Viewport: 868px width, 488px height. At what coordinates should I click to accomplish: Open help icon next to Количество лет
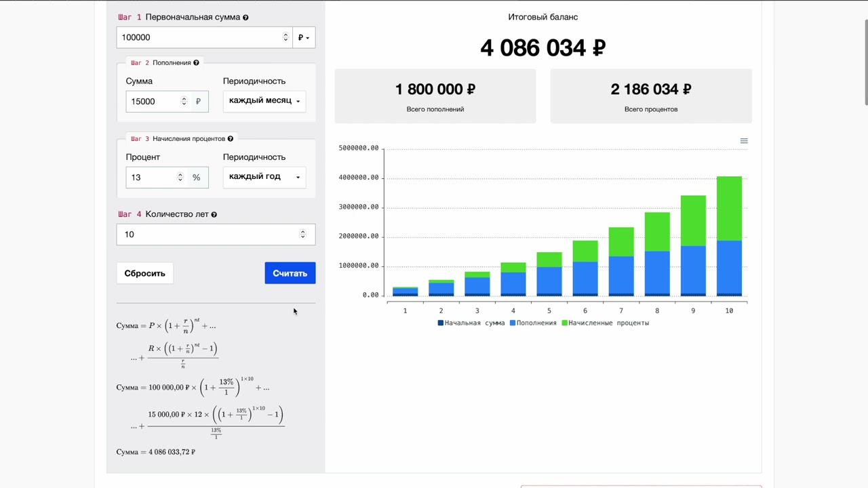[x=214, y=215]
